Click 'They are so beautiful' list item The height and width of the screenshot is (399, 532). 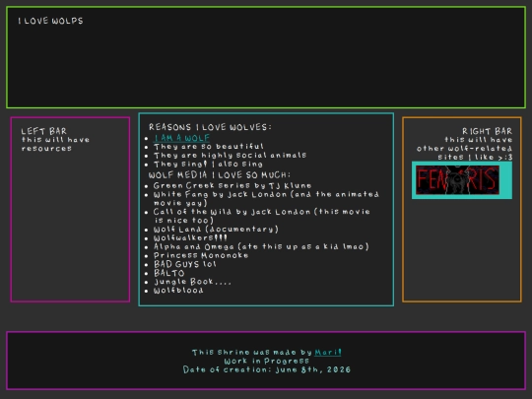pyautogui.click(x=209, y=147)
